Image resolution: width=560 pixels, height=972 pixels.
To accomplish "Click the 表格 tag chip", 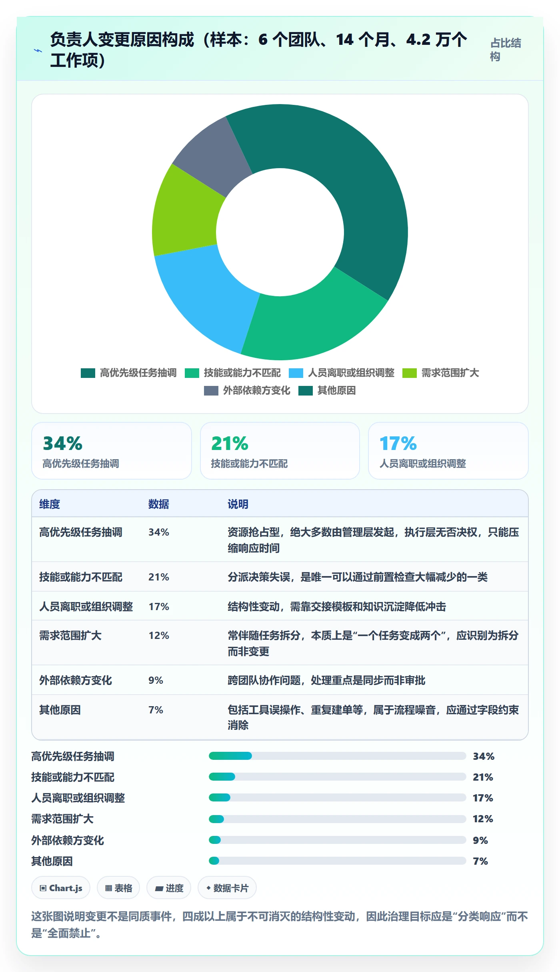I will (118, 888).
